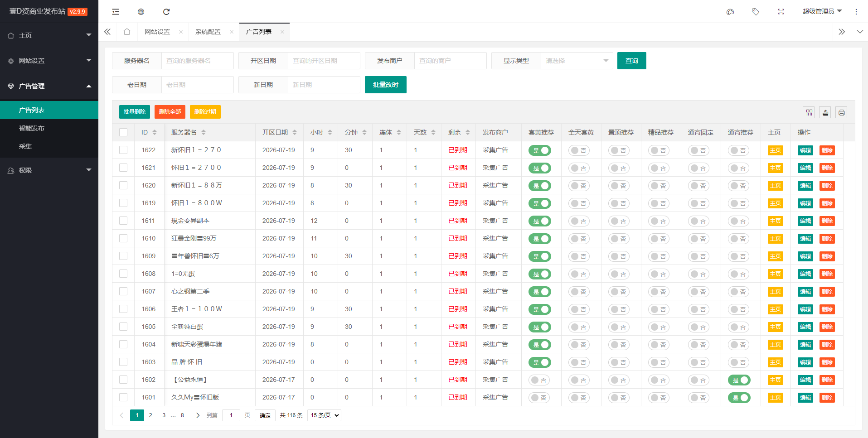868x438 pixels.
Task: Click 编辑 for row 1622
Action: click(x=805, y=150)
